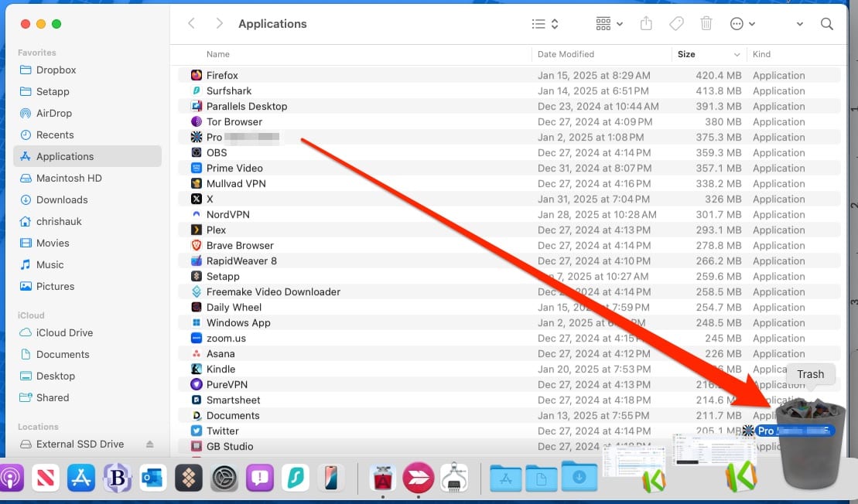The width and height of the screenshot is (858, 504).
Task: Select Windows App in the list
Action: pos(509,322)
